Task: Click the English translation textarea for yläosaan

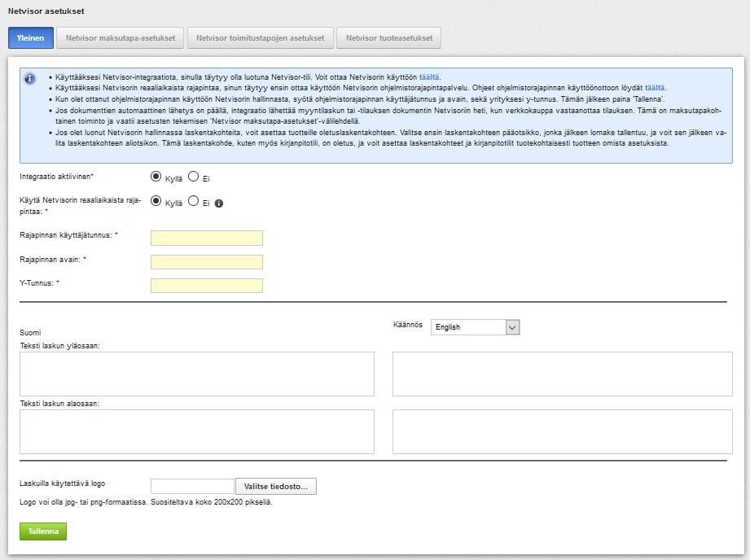Action: [x=563, y=374]
